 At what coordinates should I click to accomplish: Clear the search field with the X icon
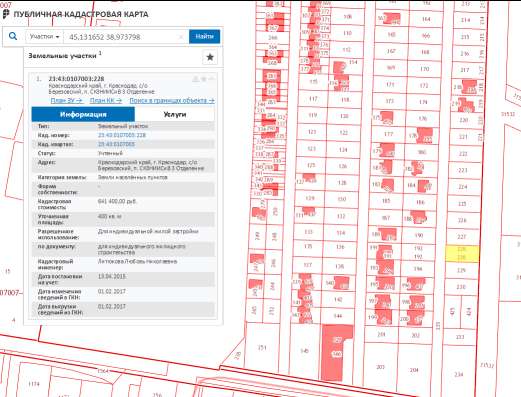181,37
